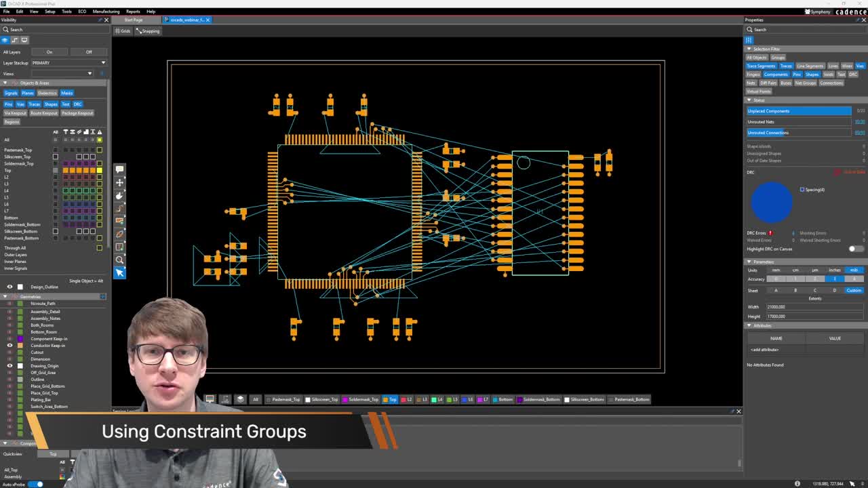This screenshot has height=488, width=868.
Task: Toggle Silkscreen_Top first visibility checkbox
Action: [56, 157]
